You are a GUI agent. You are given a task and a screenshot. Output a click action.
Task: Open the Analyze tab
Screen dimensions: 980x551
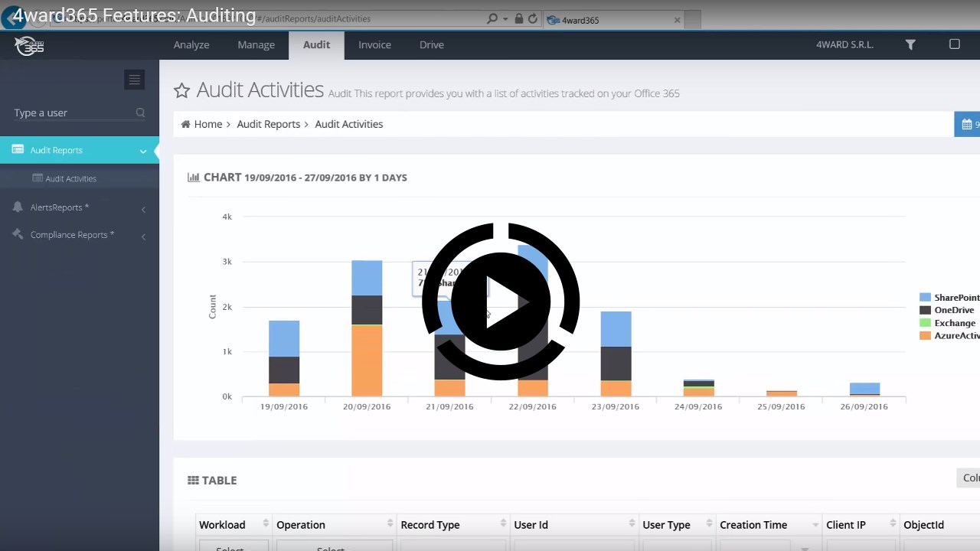coord(191,45)
